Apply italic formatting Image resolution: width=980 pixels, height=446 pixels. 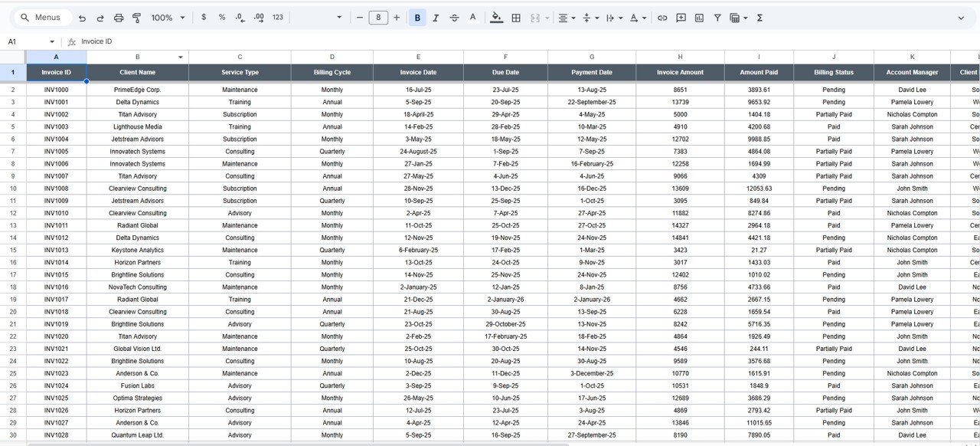coord(436,16)
